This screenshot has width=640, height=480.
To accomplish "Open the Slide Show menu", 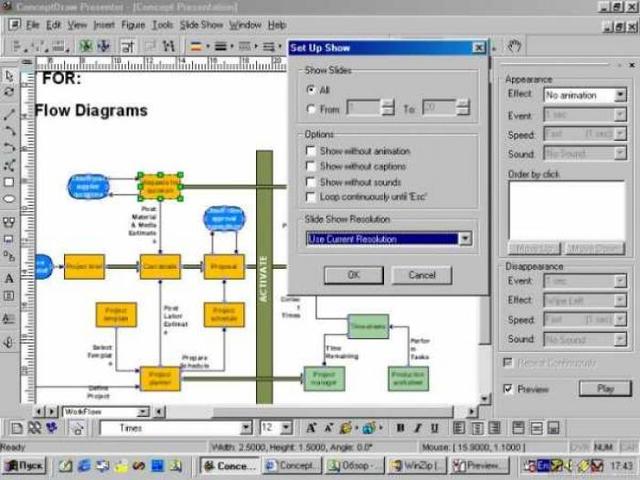I will pyautogui.click(x=202, y=25).
